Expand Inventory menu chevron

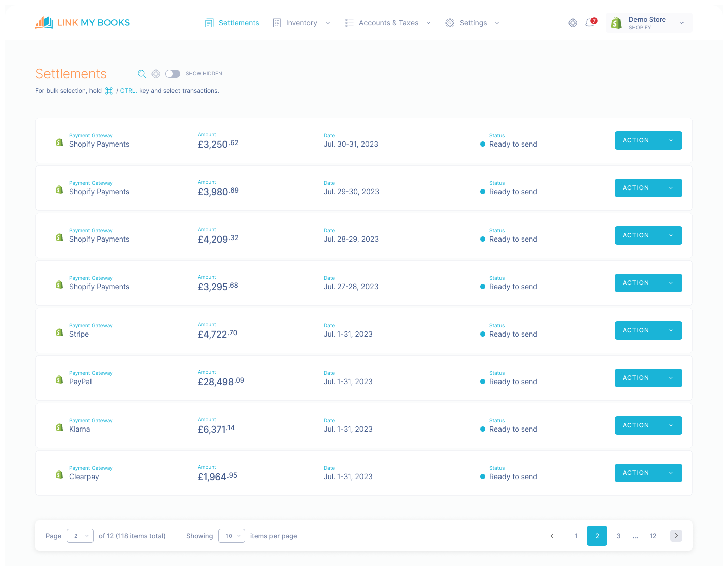(x=328, y=23)
